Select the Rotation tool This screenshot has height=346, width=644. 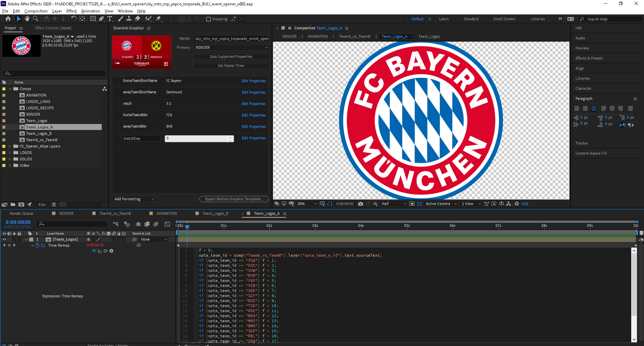pyautogui.click(x=74, y=19)
